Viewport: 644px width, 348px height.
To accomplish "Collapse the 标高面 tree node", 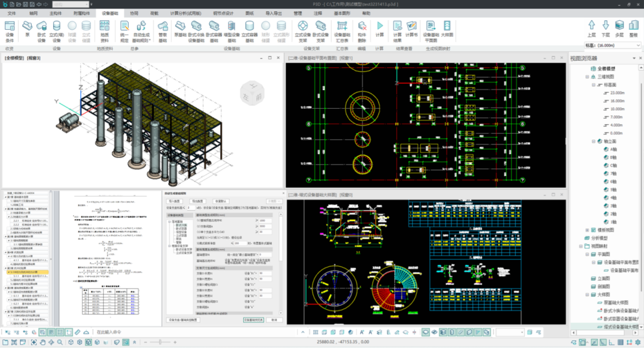I will pyautogui.click(x=593, y=85).
